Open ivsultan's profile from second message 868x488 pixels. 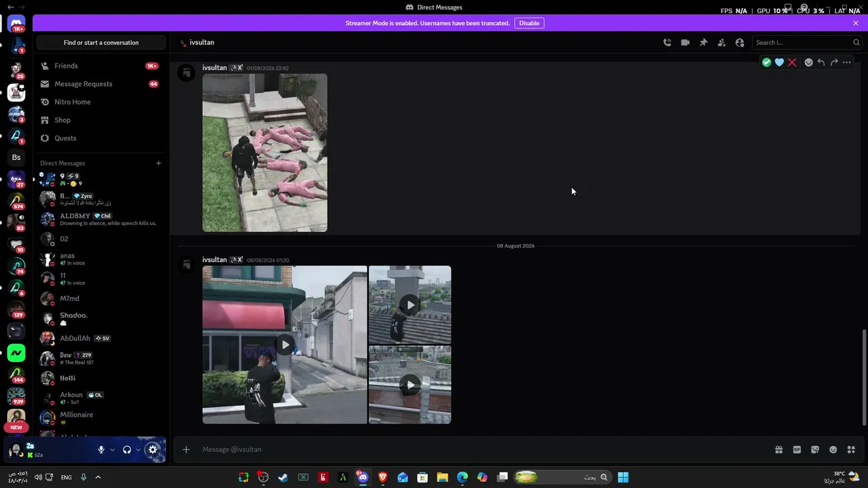(214, 260)
